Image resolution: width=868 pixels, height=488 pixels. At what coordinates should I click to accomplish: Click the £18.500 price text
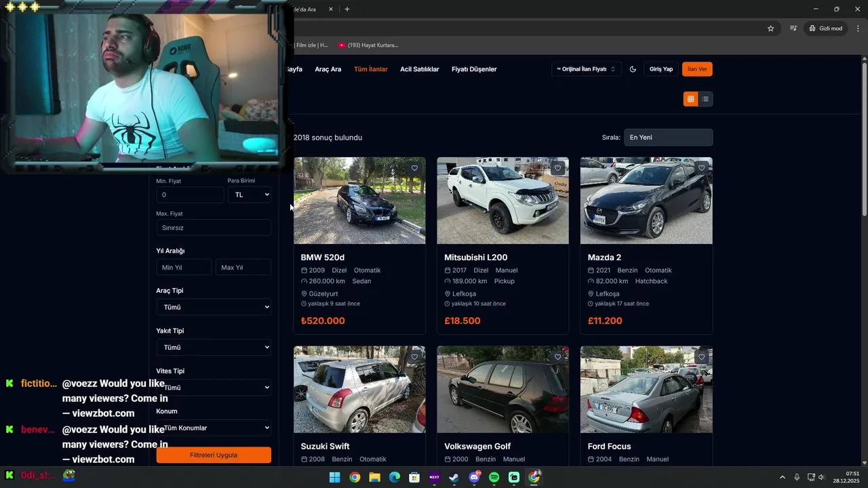(x=462, y=321)
